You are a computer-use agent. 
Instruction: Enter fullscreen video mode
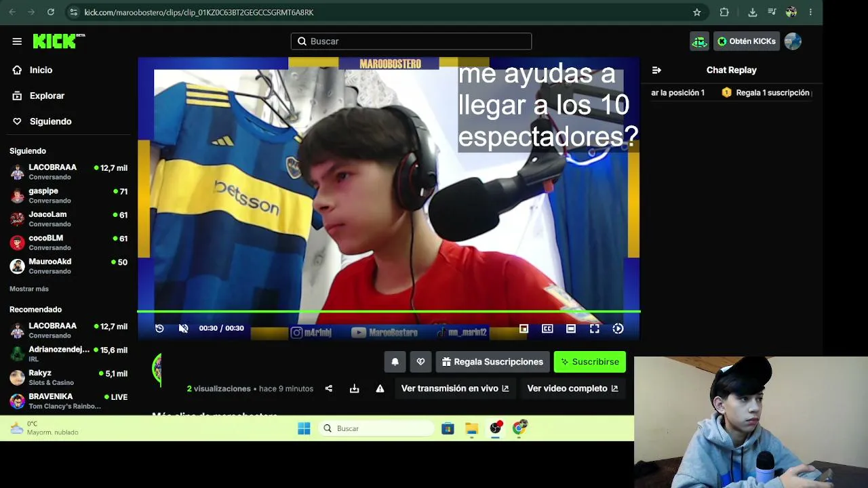[595, 329]
